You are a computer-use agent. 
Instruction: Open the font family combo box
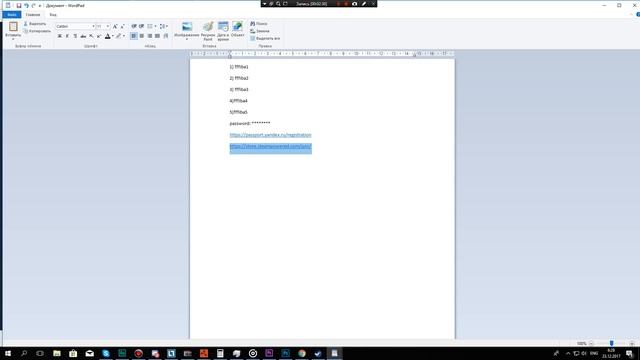point(75,26)
